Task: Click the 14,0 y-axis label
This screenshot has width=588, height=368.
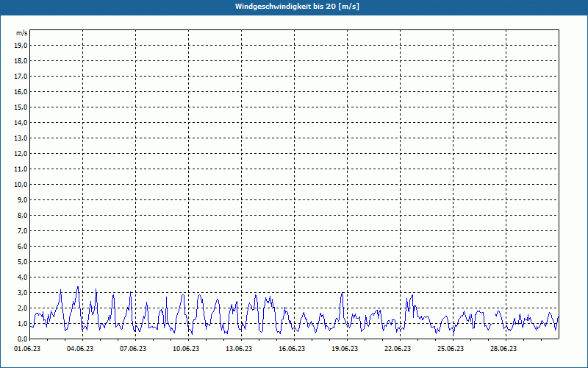Action: (x=21, y=122)
